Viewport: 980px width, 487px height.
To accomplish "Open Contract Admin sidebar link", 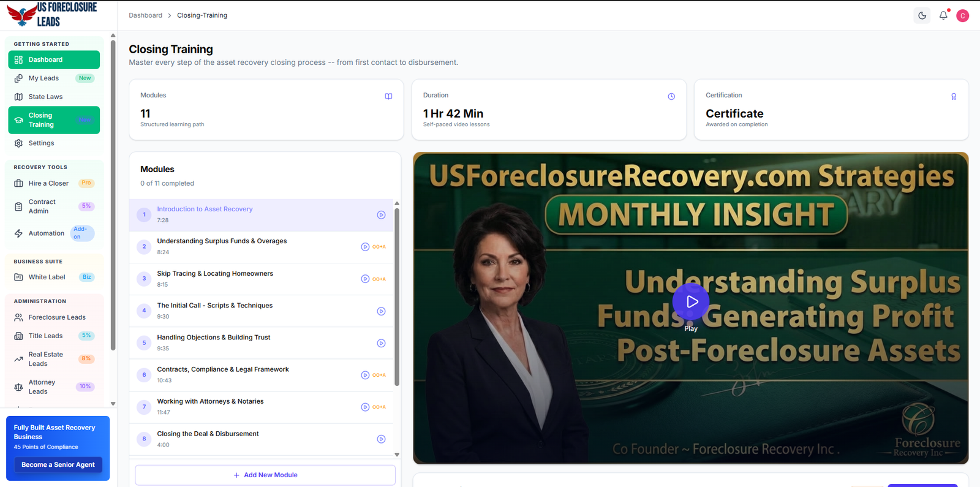I will (54, 206).
